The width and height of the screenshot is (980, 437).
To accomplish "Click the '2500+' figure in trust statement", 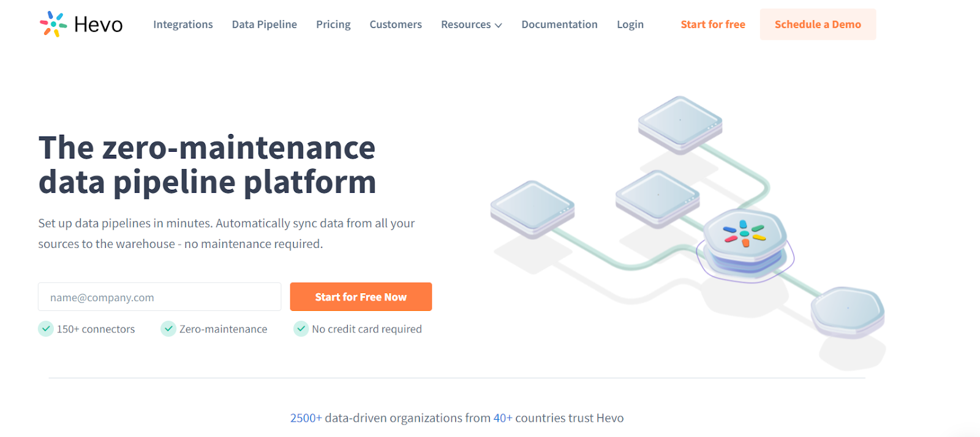I will pyautogui.click(x=306, y=418).
